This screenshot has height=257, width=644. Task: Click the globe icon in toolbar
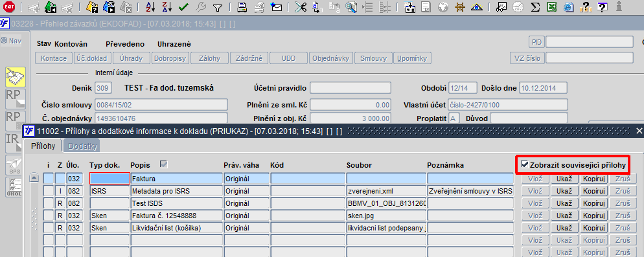(443, 7)
